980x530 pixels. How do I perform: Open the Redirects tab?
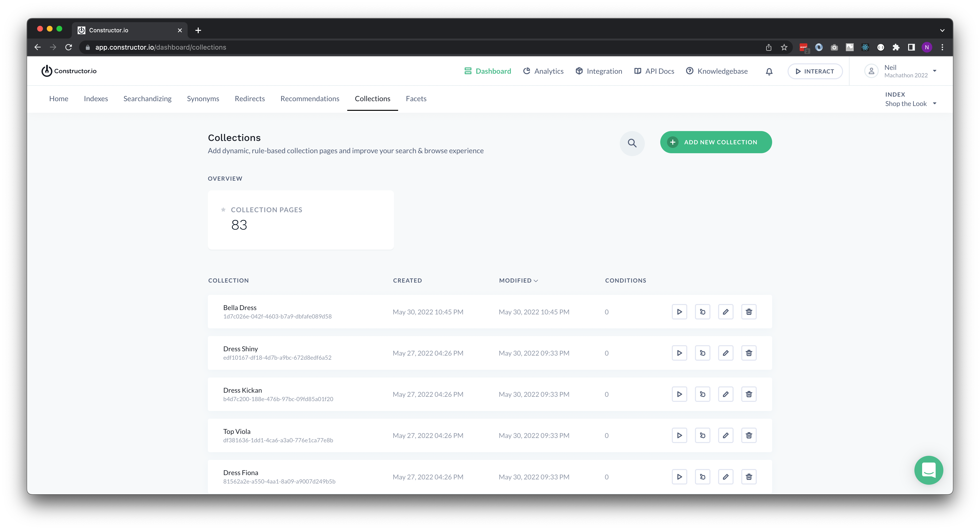point(250,99)
